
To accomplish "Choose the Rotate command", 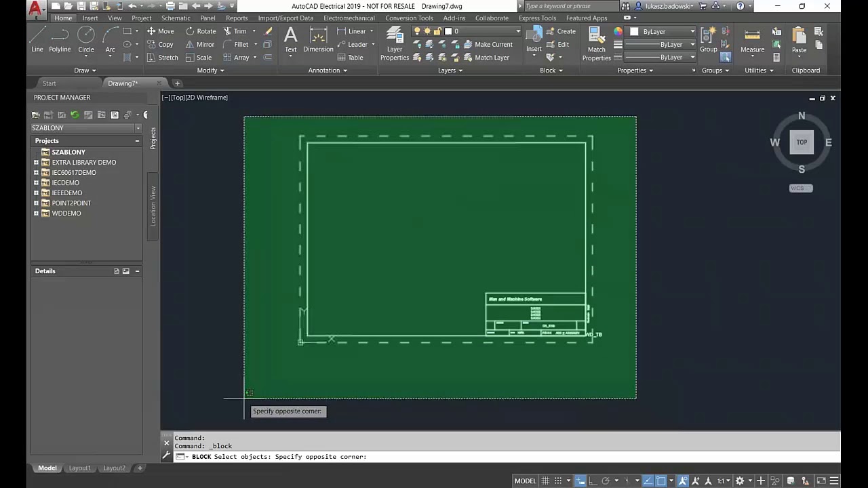I will tap(201, 31).
